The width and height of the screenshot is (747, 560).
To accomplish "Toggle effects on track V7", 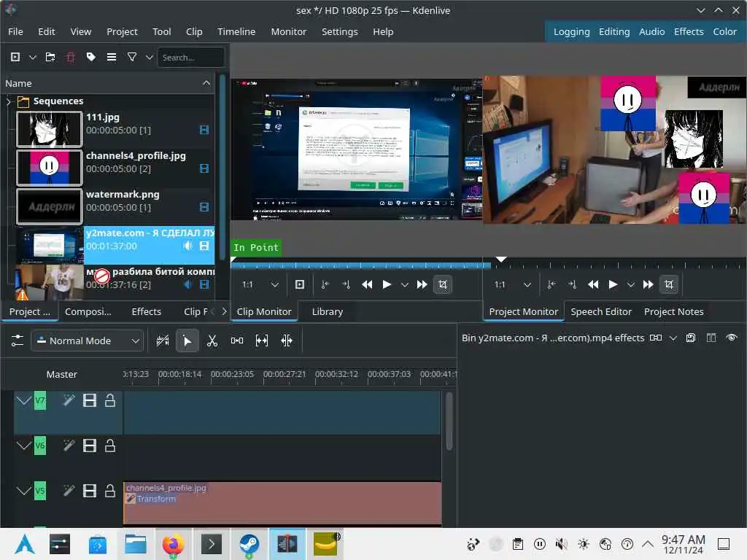I will pos(69,400).
